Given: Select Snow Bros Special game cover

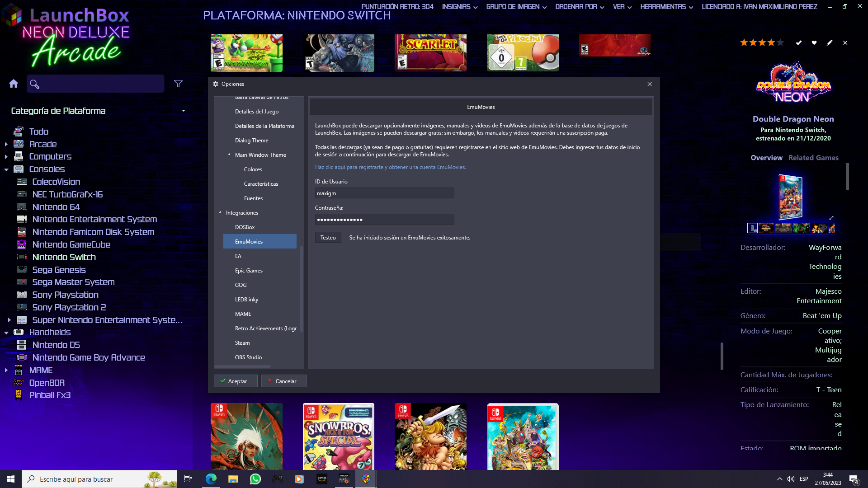Looking at the screenshot, I should click(x=339, y=436).
